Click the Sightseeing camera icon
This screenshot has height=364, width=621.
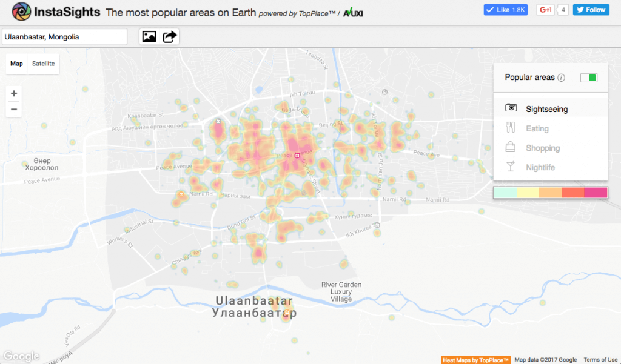(511, 108)
